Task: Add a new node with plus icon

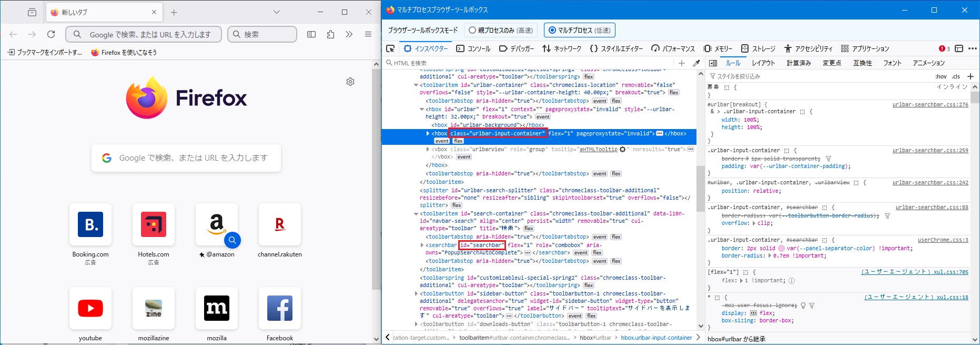Action: click(682, 63)
